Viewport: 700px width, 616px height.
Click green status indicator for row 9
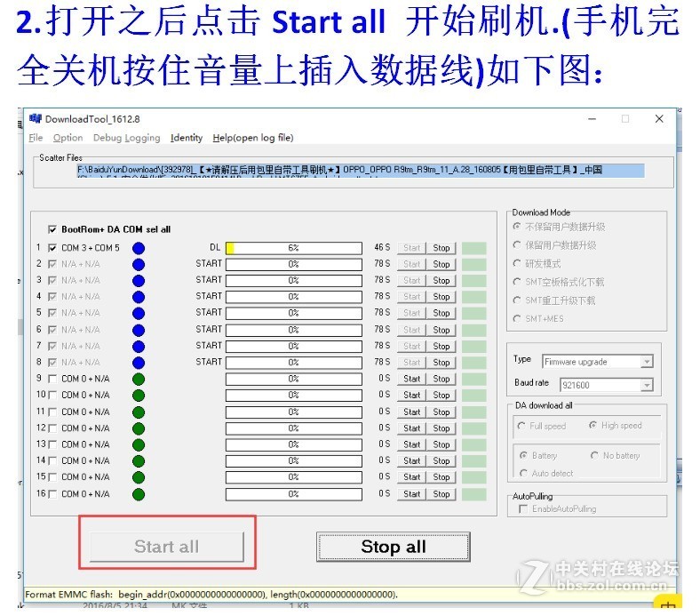[139, 380]
